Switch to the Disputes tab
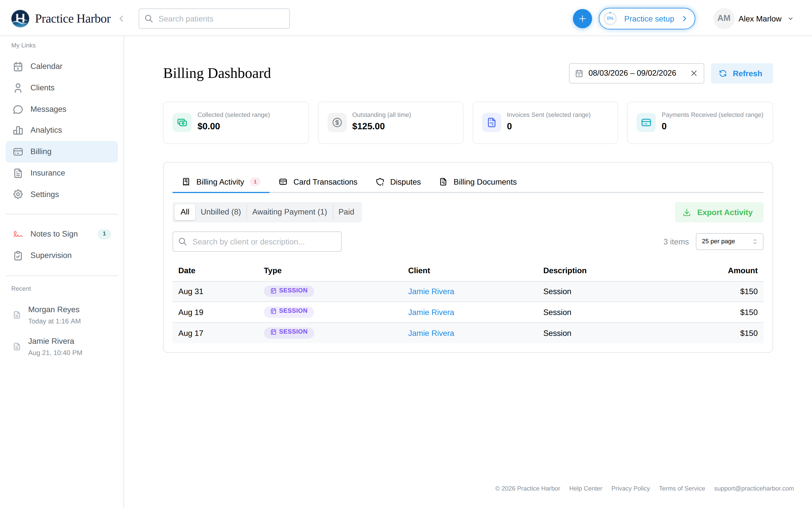This screenshot has height=508, width=812. 398,182
